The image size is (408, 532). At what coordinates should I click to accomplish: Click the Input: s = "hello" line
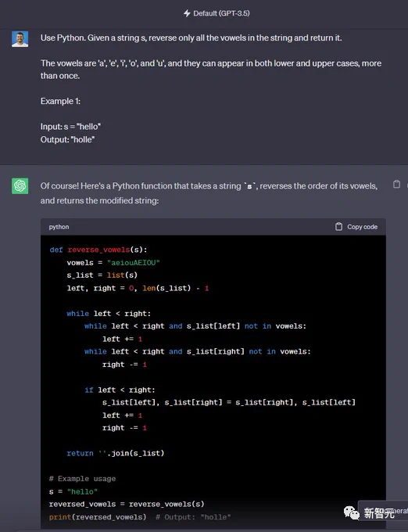point(70,127)
